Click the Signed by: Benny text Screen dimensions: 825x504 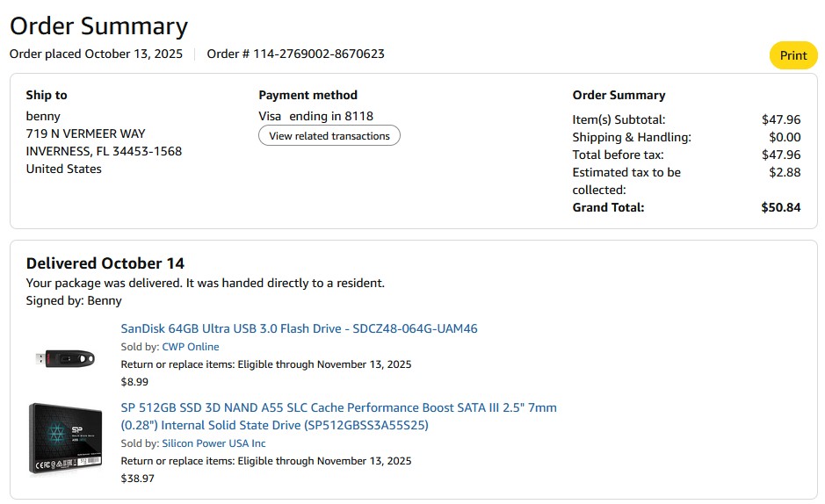[74, 300]
